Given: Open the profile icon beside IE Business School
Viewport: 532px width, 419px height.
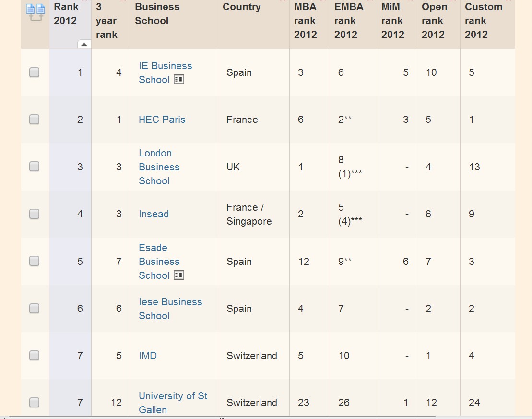Looking at the screenshot, I should pos(179,80).
